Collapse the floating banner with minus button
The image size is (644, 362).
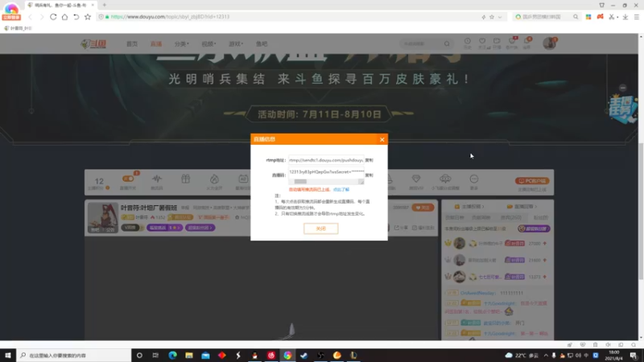coord(622,88)
